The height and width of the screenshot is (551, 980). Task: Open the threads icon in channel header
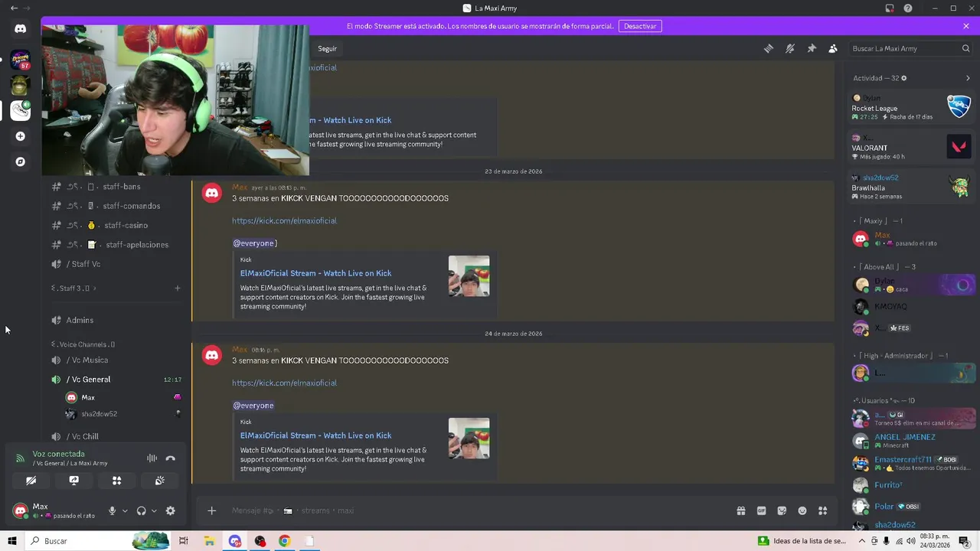(769, 48)
